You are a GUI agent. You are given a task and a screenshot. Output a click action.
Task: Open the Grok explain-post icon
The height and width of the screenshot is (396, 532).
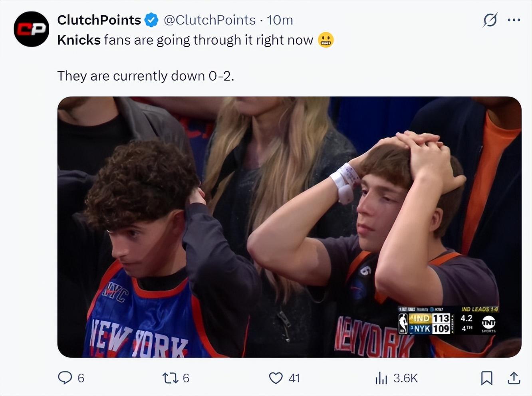[x=490, y=20]
